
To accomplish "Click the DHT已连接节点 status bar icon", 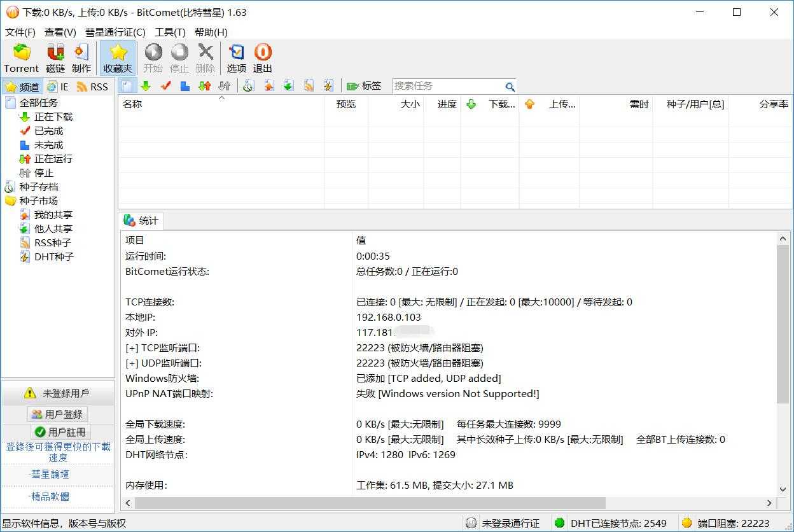I will click(x=560, y=523).
